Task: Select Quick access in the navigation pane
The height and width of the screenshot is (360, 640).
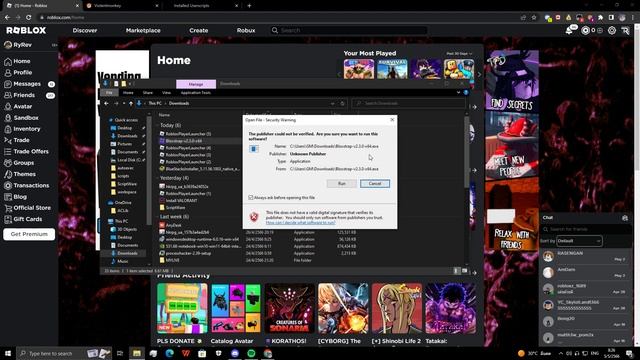Action: 126,120
